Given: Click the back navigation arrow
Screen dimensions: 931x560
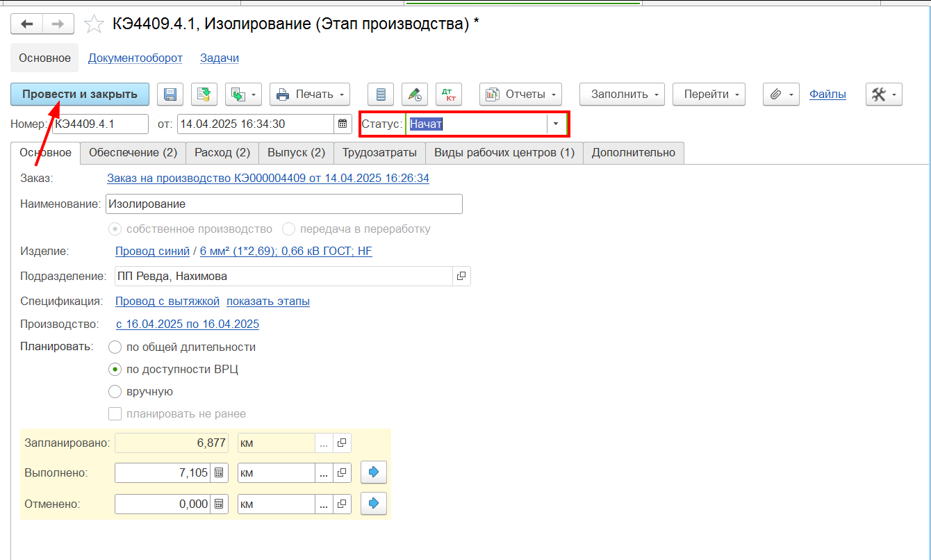Looking at the screenshot, I should pos(26,24).
